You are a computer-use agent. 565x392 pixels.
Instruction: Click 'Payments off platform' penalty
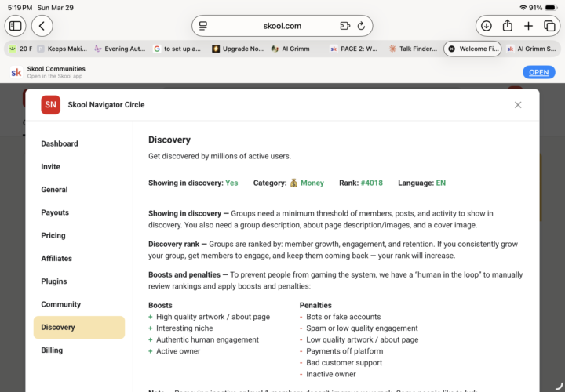click(x=344, y=351)
